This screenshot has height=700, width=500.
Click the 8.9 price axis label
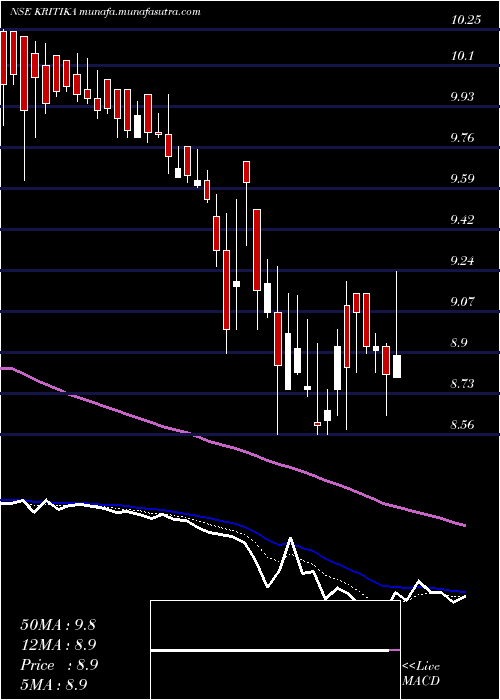pos(459,343)
